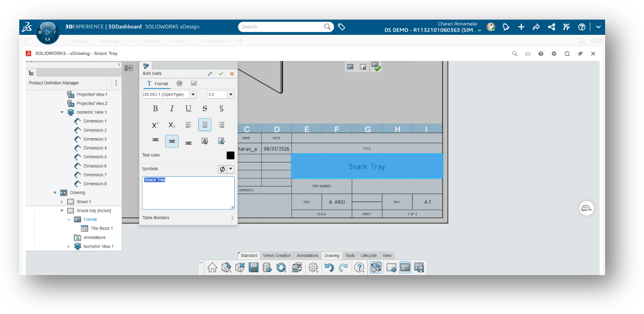
Task: Open the widget settings gear
Action: (554, 54)
